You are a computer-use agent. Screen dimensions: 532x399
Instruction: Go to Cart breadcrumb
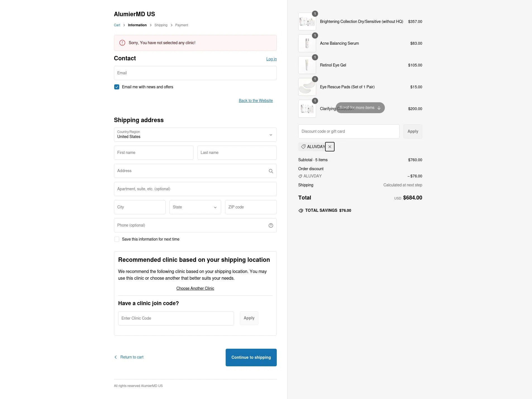117,25
